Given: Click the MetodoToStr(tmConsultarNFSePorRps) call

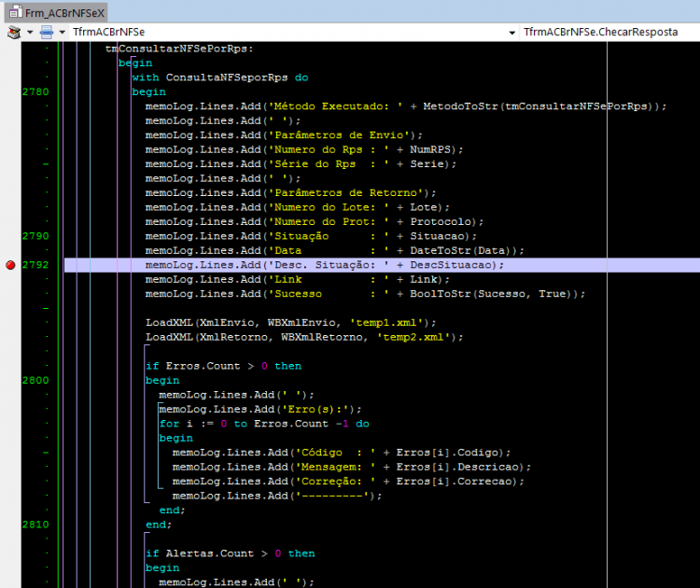Looking at the screenshot, I should [x=539, y=106].
